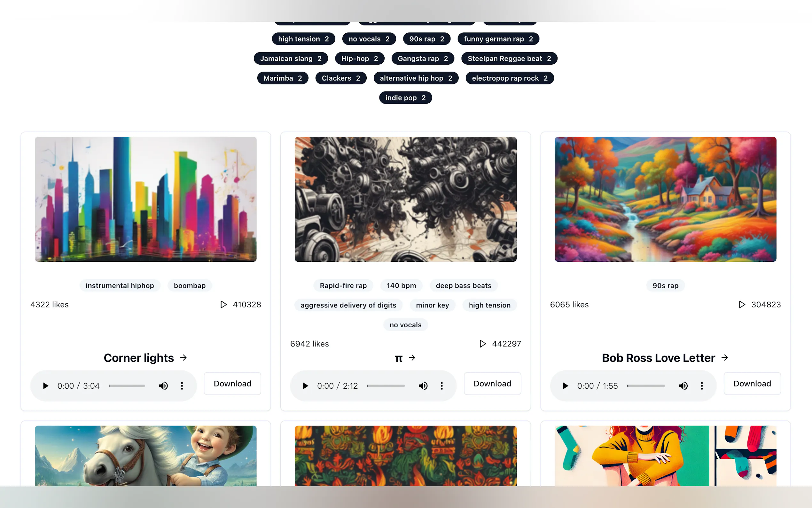This screenshot has height=508, width=812.
Task: Toggle the indie pop tag filter
Action: [x=405, y=98]
